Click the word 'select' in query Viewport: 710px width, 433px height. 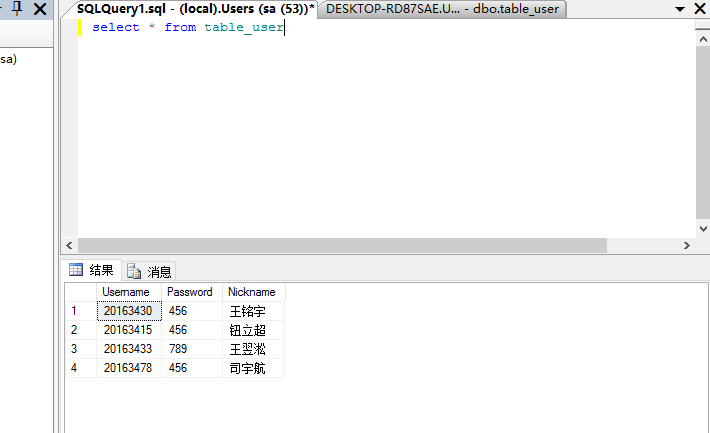click(x=116, y=27)
